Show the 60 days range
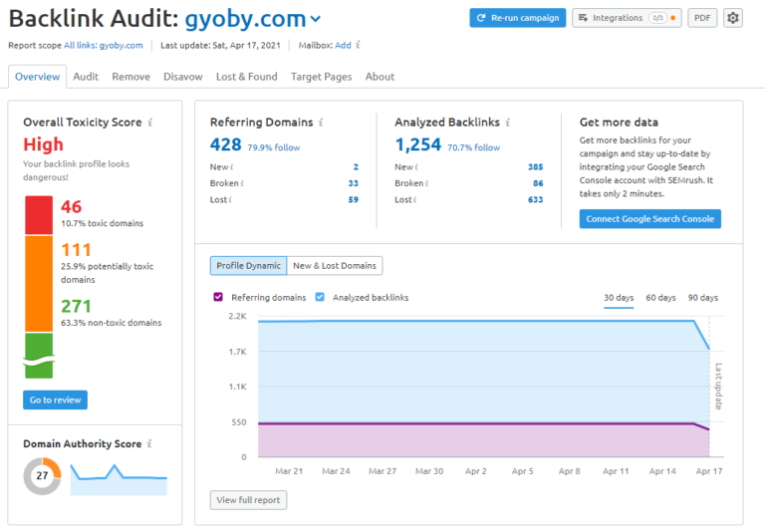765x532 pixels. [x=660, y=298]
